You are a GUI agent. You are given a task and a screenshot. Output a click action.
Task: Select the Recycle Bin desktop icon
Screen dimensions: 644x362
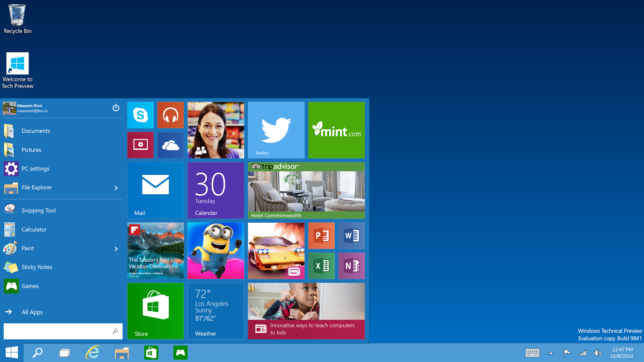[x=17, y=19]
